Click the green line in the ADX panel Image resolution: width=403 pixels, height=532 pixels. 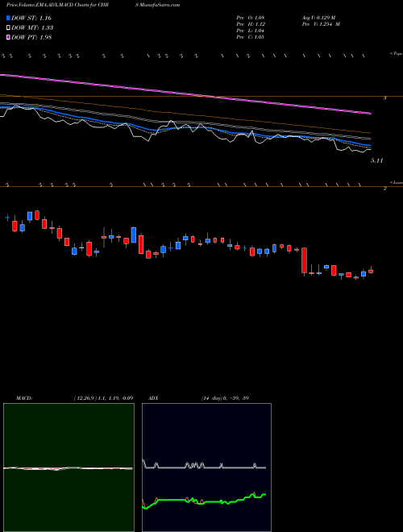point(204,501)
